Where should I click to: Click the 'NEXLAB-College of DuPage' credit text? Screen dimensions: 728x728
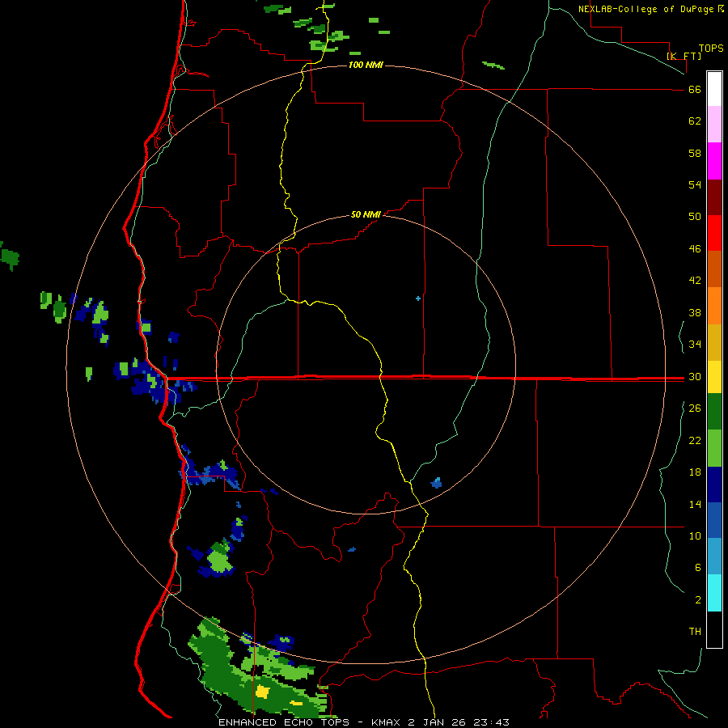646,9
